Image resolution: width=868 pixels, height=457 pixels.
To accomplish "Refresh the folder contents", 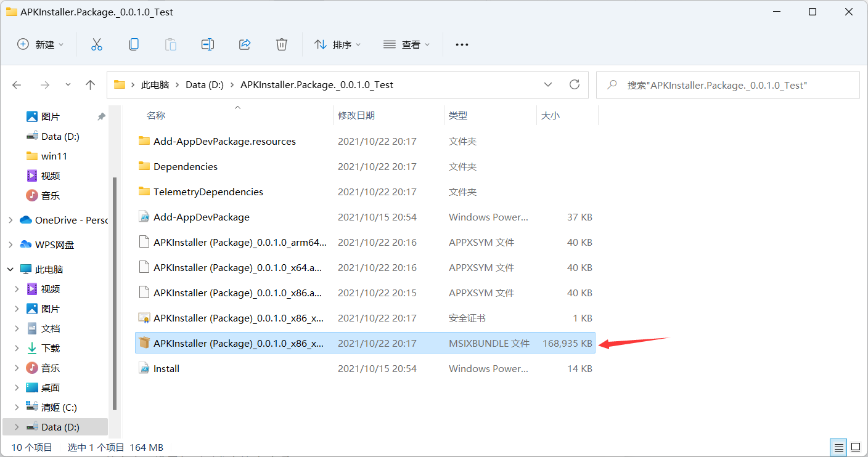I will 575,84.
